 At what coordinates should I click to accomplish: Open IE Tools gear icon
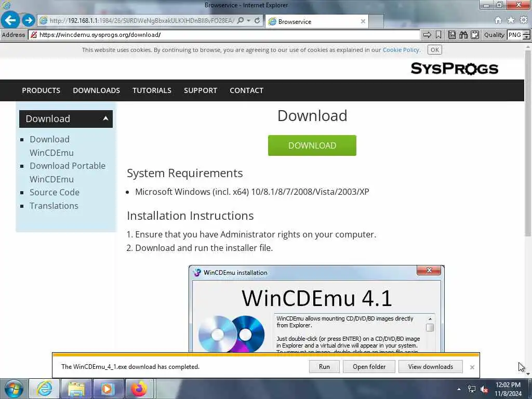(x=524, y=20)
